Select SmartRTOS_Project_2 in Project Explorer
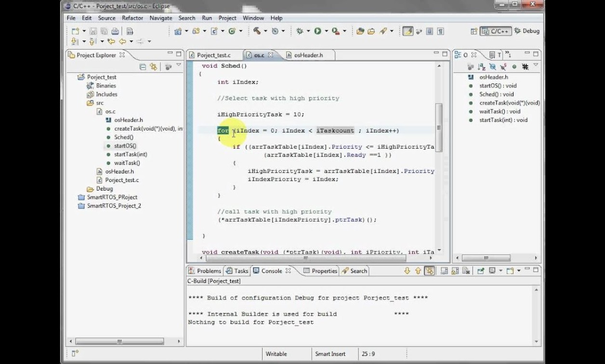The height and width of the screenshot is (364, 605). tap(114, 206)
